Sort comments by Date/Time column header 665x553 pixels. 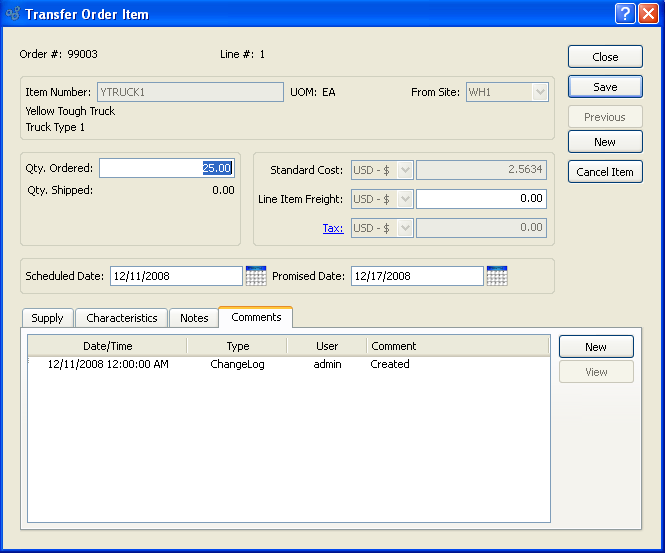coord(107,346)
